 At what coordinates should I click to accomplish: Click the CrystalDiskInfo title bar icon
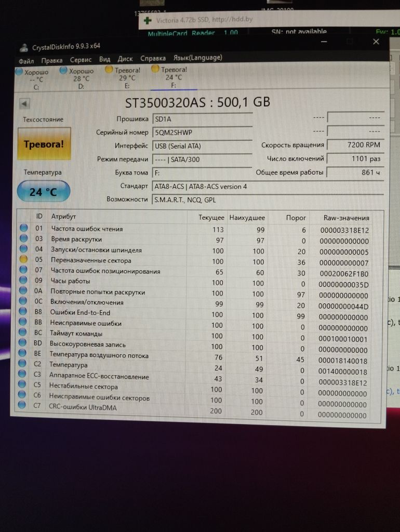pyautogui.click(x=24, y=48)
